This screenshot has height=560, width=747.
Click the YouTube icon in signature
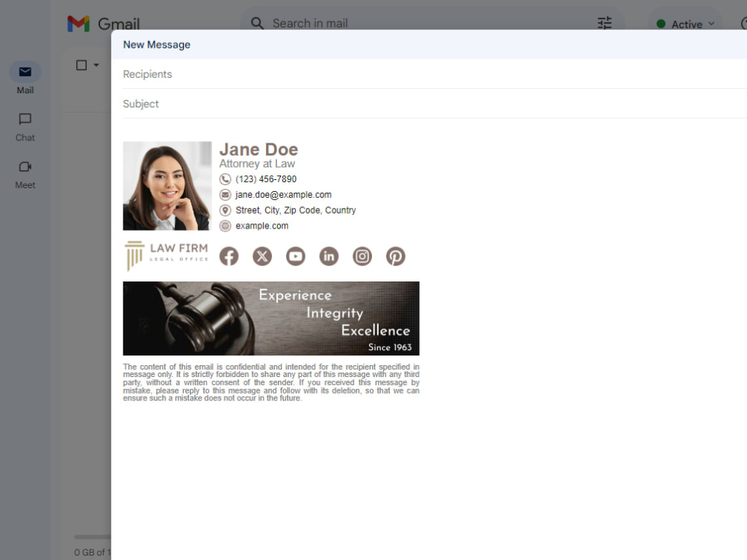(x=295, y=256)
